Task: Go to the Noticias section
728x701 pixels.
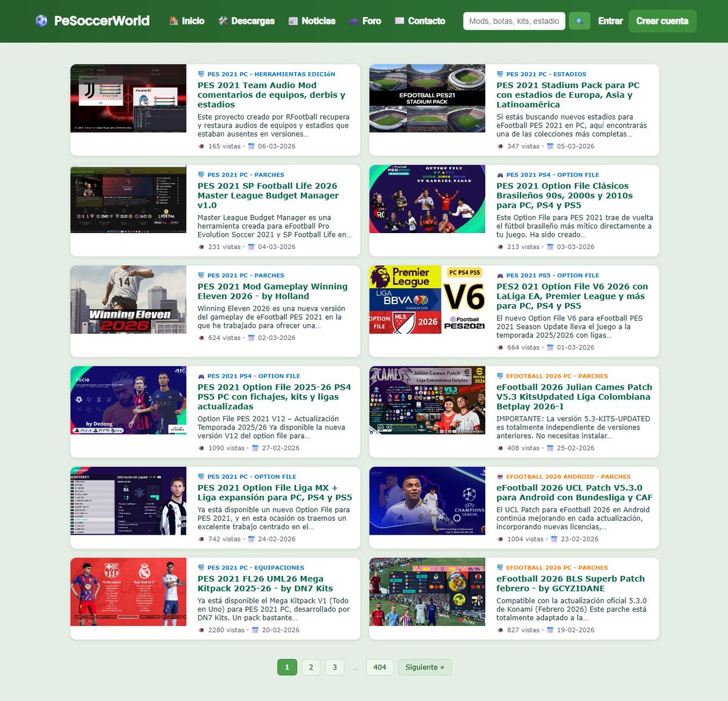Action: 312,21
